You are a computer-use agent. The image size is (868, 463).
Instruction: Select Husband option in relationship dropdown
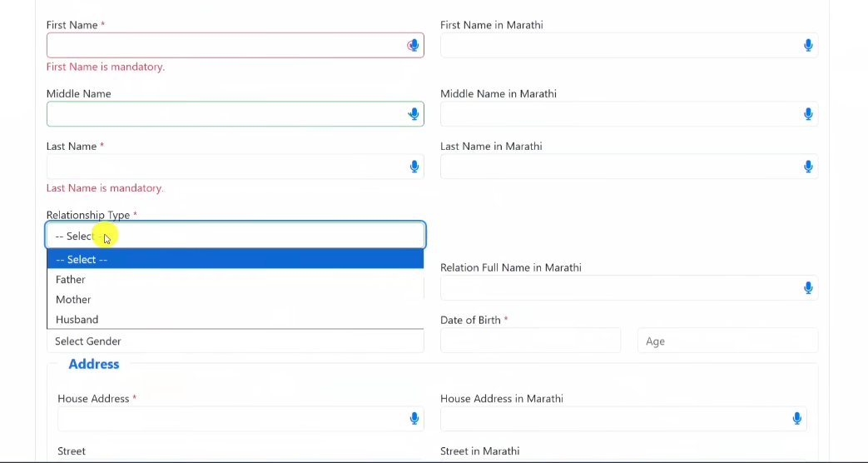(77, 320)
